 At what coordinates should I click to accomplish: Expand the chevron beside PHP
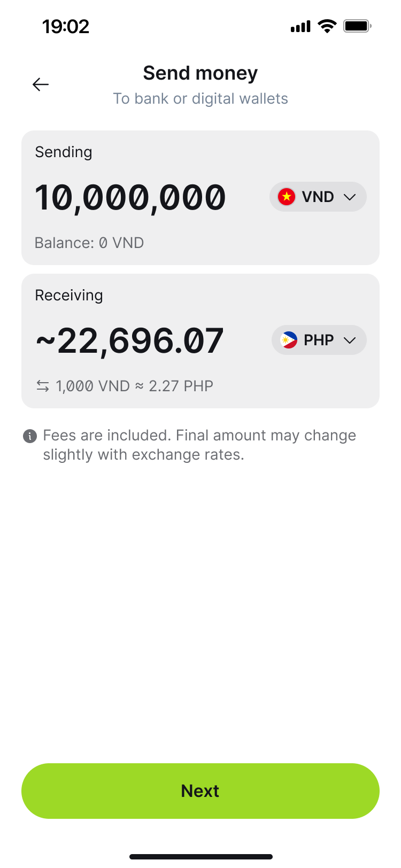click(x=350, y=340)
